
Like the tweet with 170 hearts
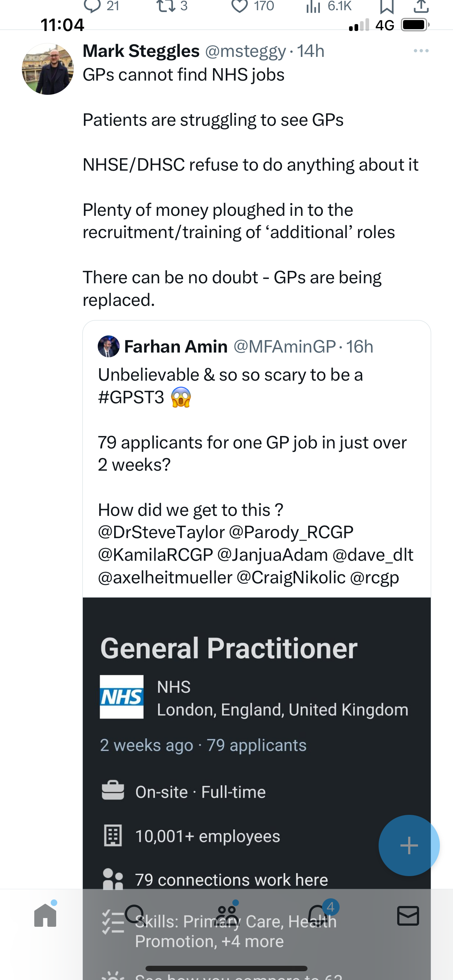point(239,5)
